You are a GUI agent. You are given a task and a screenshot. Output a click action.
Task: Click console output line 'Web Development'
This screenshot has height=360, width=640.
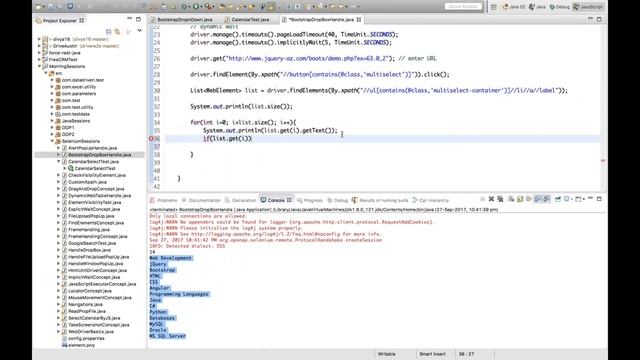[170, 258]
